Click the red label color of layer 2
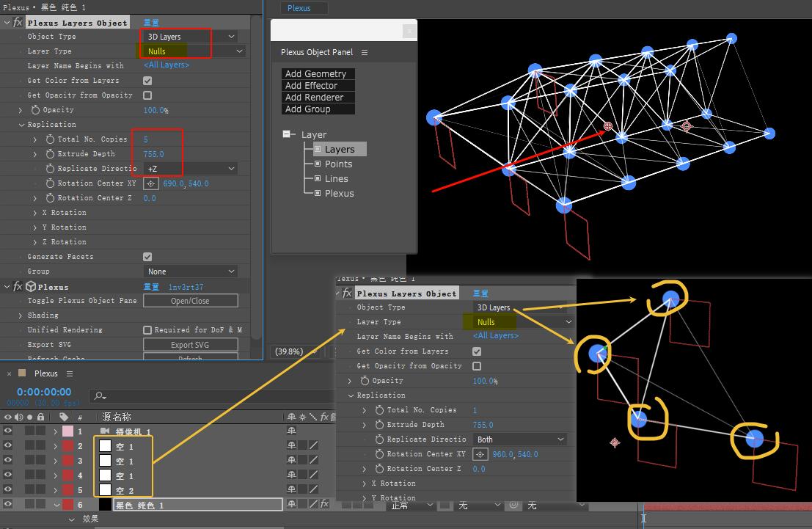 tap(67, 445)
